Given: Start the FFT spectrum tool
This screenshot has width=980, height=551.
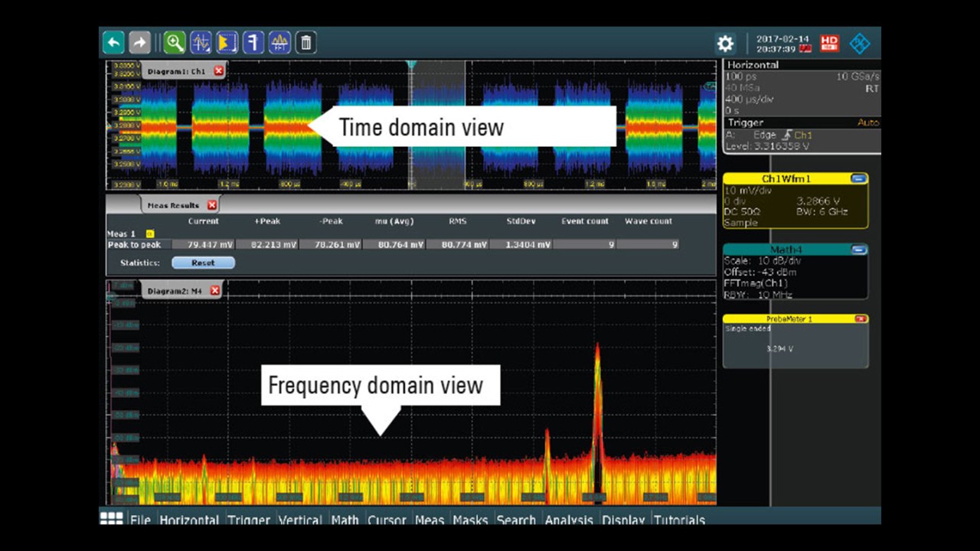Looking at the screenshot, I should coord(279,42).
